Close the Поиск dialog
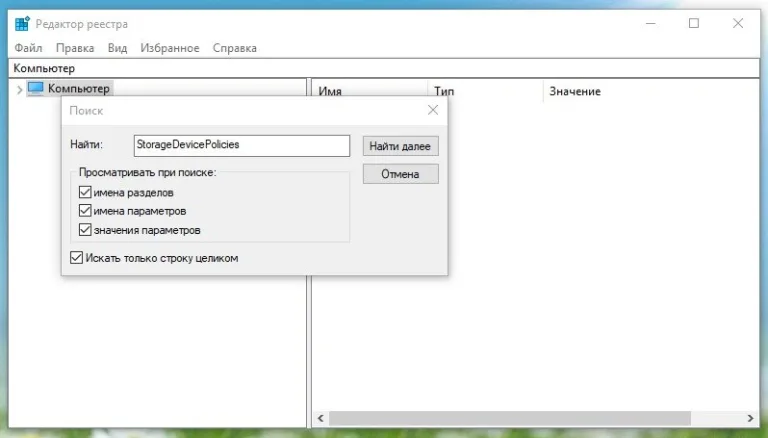This screenshot has height=438, width=768. pos(433,110)
